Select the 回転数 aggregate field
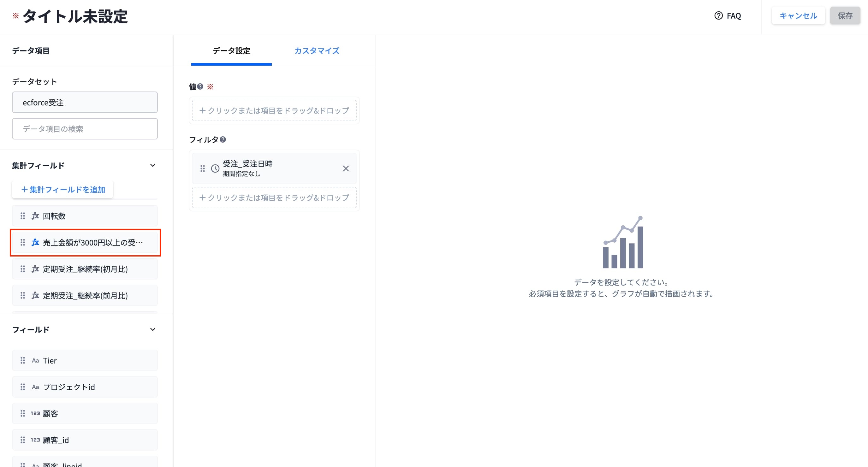 pos(85,216)
